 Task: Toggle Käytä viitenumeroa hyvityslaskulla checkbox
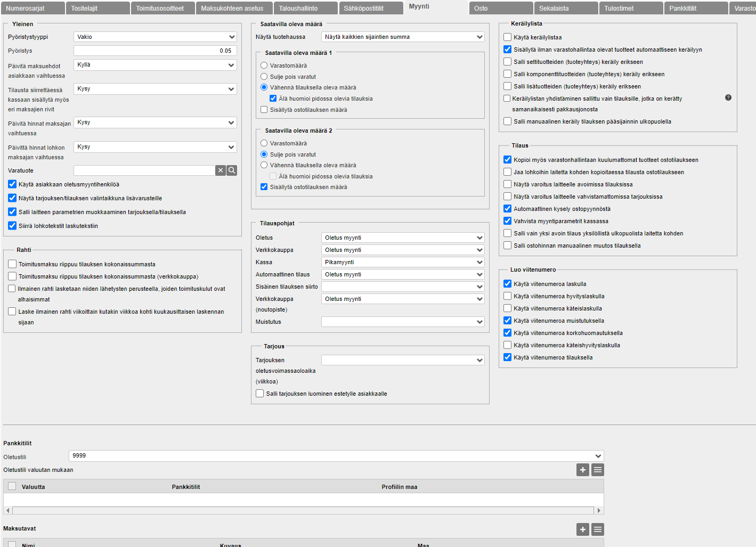tap(508, 296)
